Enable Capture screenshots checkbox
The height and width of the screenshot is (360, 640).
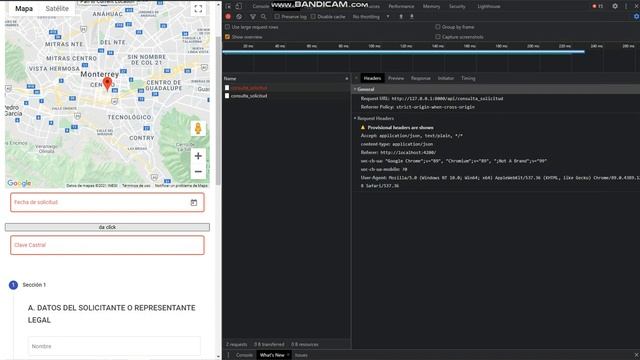point(438,37)
